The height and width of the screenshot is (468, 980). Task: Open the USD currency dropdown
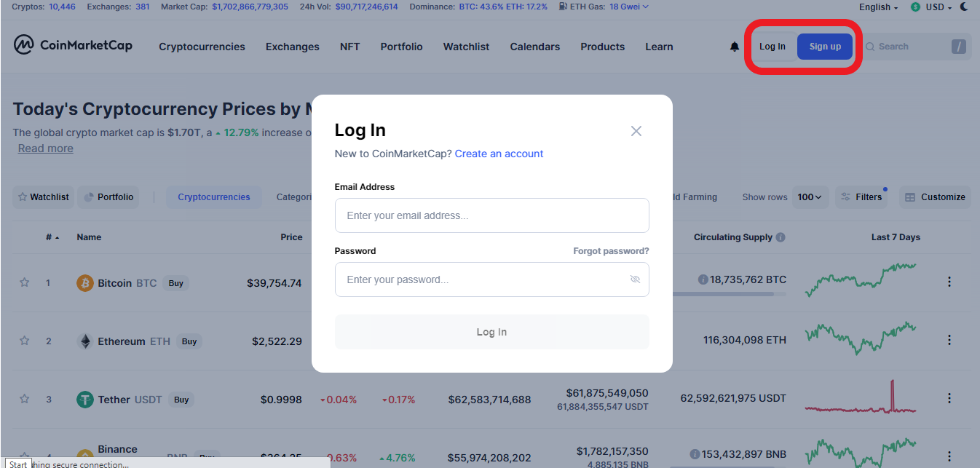[x=930, y=7]
